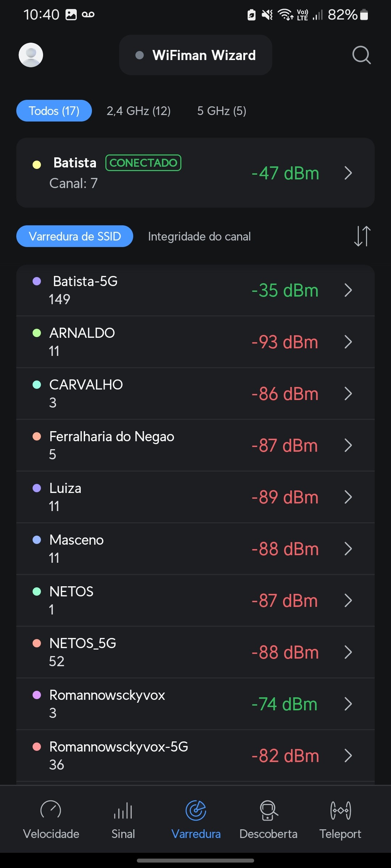Image resolution: width=391 pixels, height=868 pixels.
Task: Filter networks by 5 GHz (5)
Action: [x=222, y=111]
